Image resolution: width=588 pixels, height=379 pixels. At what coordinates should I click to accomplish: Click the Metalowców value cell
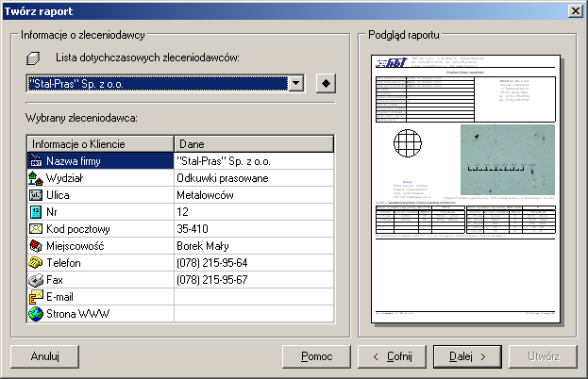pyautogui.click(x=254, y=195)
